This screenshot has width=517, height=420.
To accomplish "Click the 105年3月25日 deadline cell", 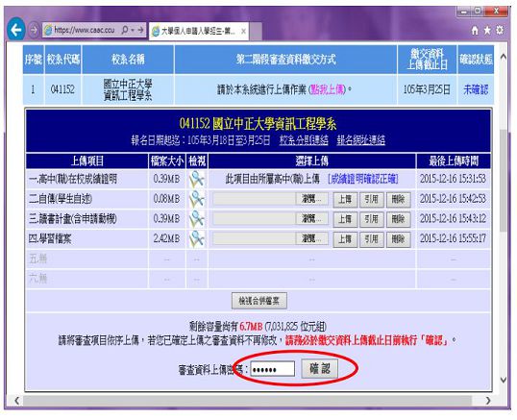I will pyautogui.click(x=427, y=89).
